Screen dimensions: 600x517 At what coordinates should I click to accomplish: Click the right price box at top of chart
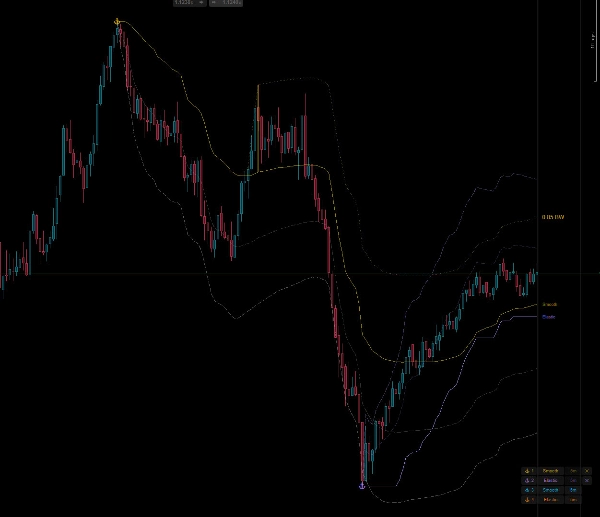coord(226,3)
